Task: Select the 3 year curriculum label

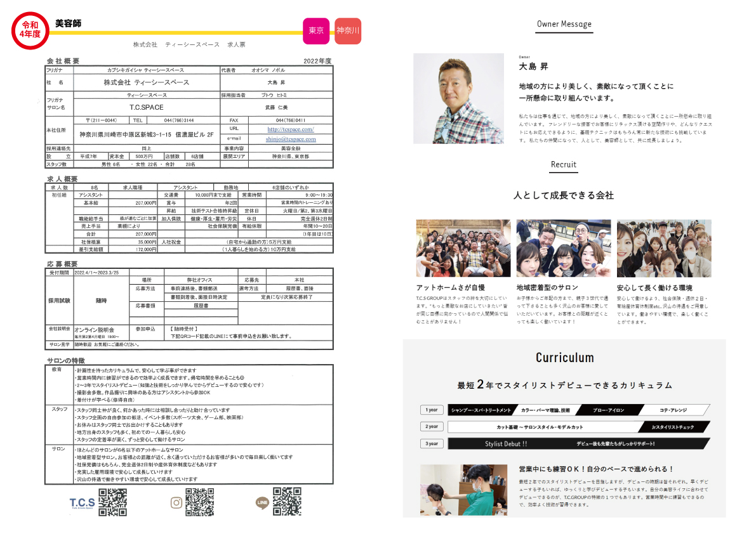Action: pyautogui.click(x=432, y=443)
